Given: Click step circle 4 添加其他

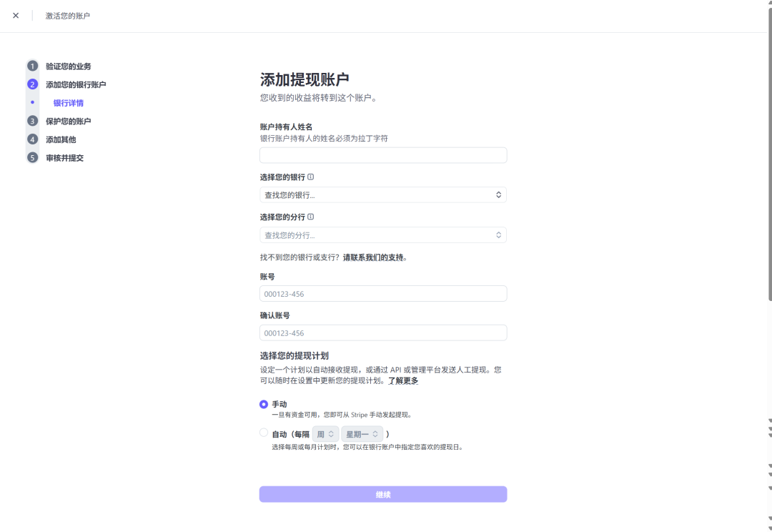Looking at the screenshot, I should coord(32,139).
